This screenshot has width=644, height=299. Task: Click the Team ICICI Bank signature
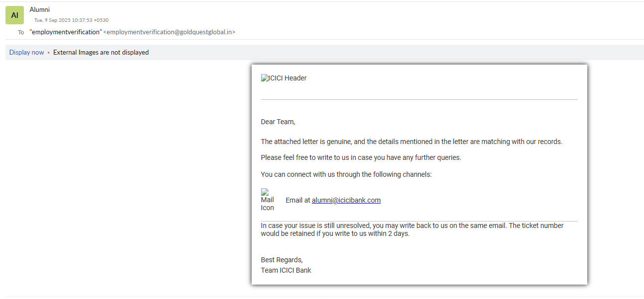click(x=286, y=270)
